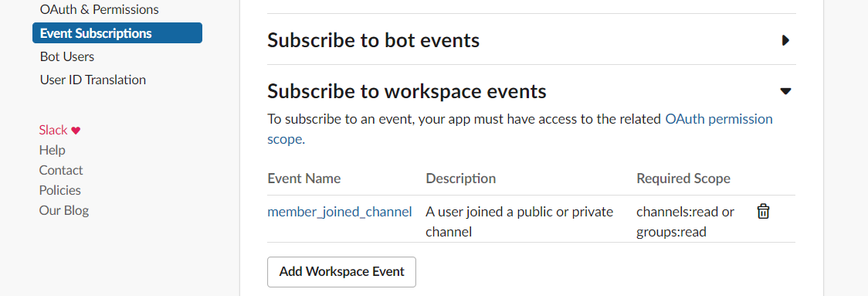Go to Bot Users settings page

(x=67, y=56)
